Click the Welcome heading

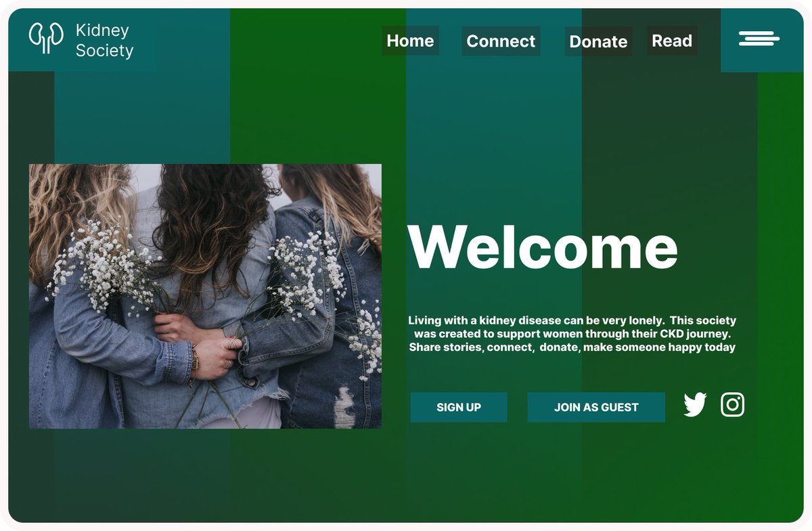click(543, 247)
